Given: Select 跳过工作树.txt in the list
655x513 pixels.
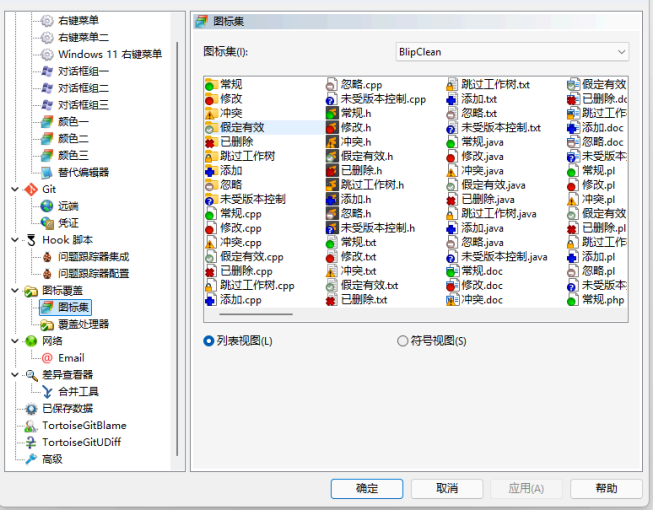Looking at the screenshot, I should (496, 85).
